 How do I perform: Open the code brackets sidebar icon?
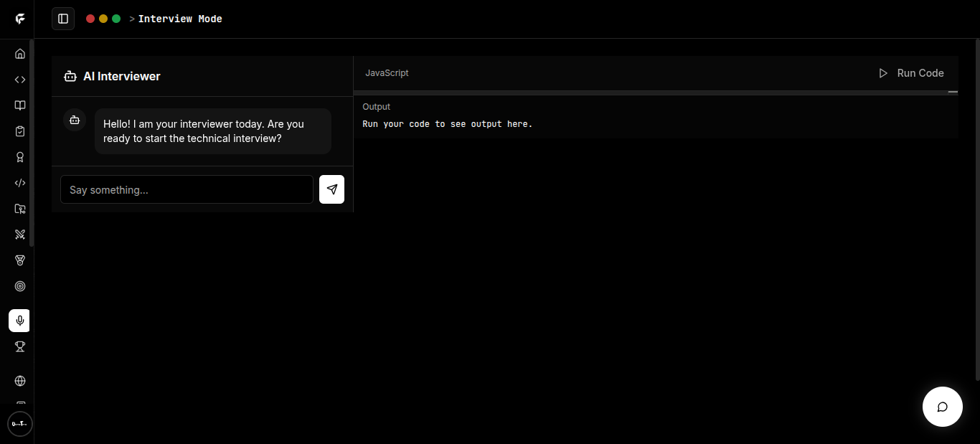point(20,80)
